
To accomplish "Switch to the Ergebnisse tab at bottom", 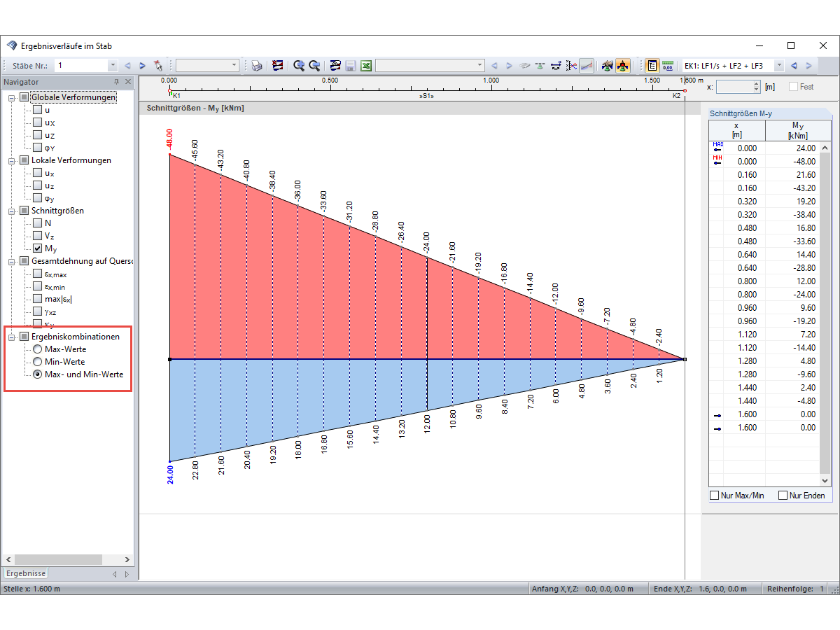I will [x=25, y=573].
